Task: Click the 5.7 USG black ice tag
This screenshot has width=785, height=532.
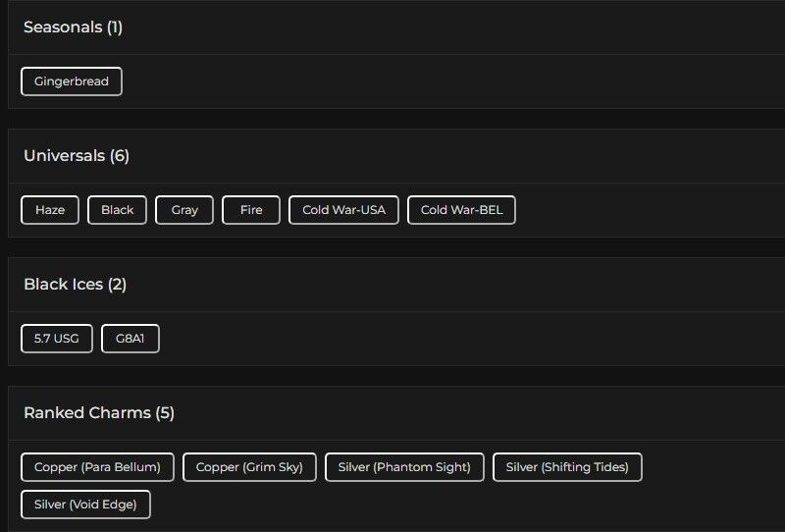Action: pos(57,339)
